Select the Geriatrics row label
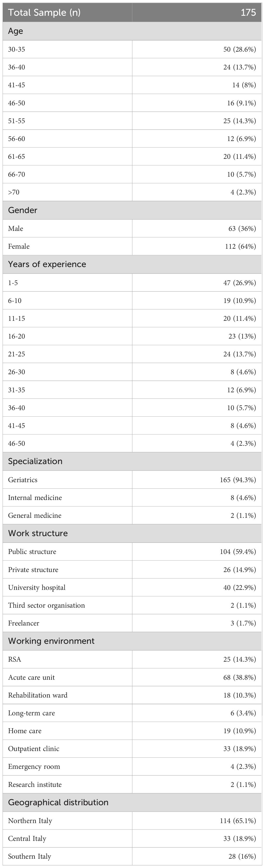The height and width of the screenshot is (868, 265). [22, 480]
